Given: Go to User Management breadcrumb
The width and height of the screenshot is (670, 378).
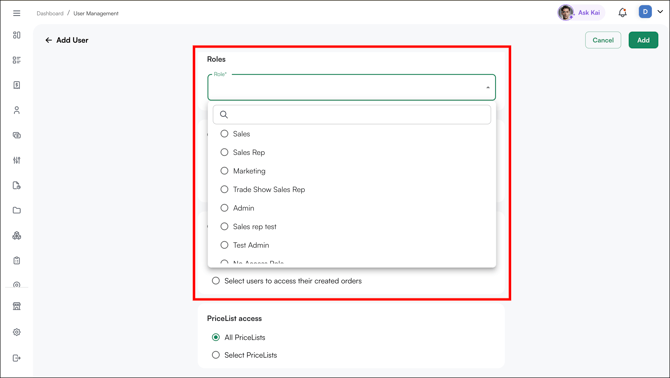Looking at the screenshot, I should pos(96,14).
